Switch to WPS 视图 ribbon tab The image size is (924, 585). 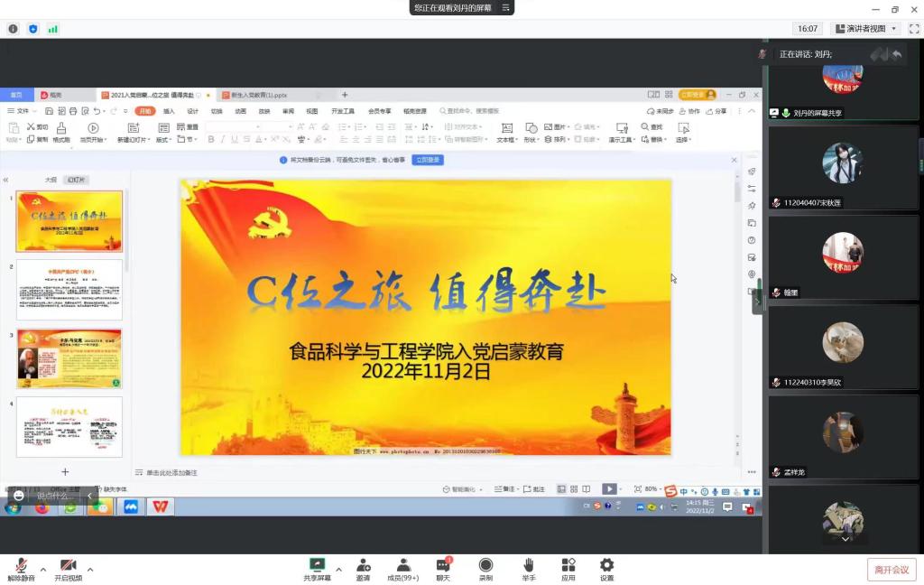tap(311, 111)
